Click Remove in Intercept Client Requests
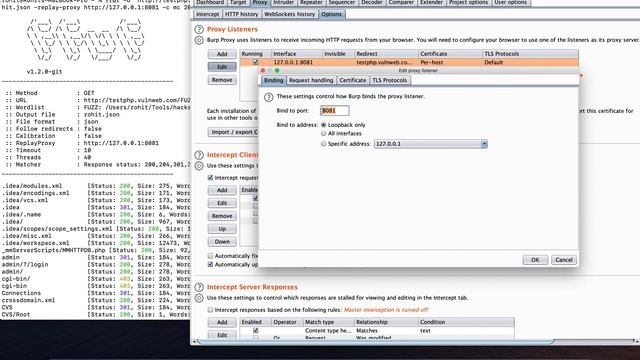 point(222,216)
